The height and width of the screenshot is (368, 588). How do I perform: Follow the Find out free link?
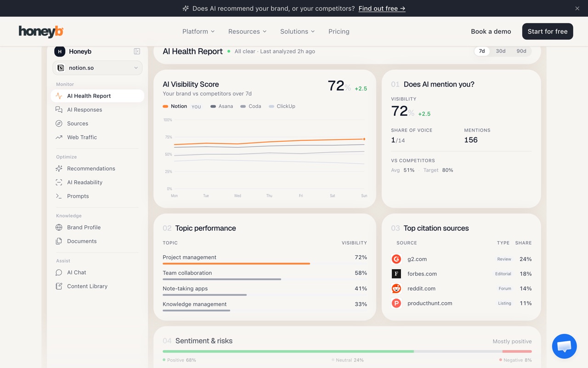[382, 8]
